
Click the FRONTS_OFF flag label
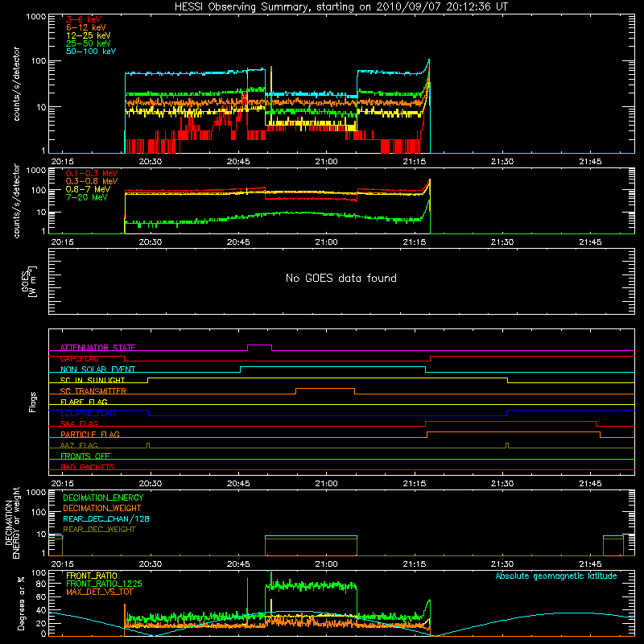click(85, 456)
